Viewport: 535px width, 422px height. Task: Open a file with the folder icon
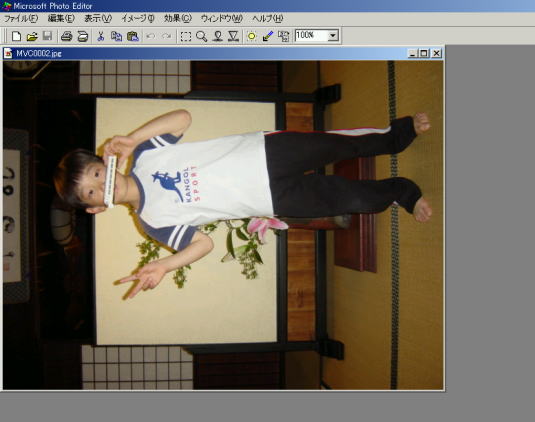32,36
